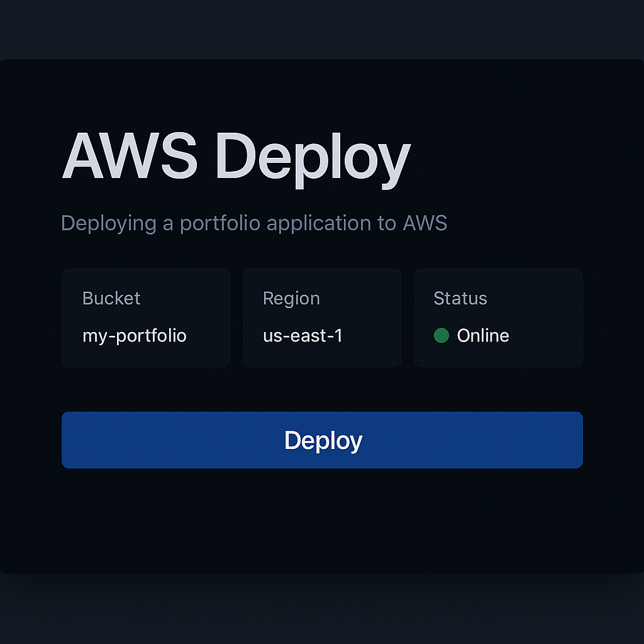Select the Status card

498,318
